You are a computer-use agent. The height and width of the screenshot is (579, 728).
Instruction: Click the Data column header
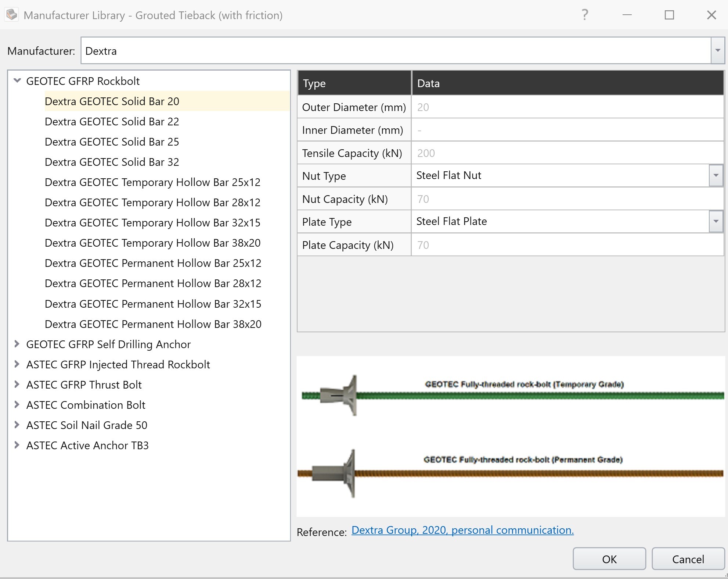click(x=568, y=83)
